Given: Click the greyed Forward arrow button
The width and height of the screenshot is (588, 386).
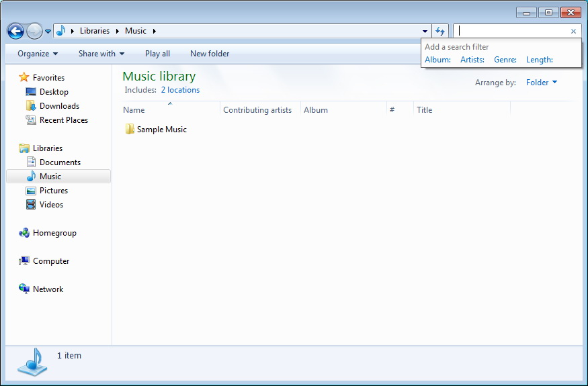Looking at the screenshot, I should (34, 31).
